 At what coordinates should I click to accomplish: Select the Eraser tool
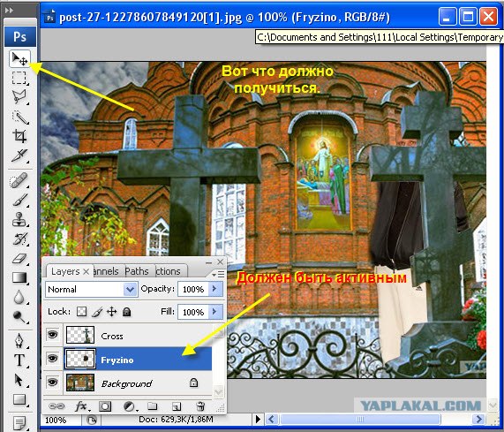19,259
